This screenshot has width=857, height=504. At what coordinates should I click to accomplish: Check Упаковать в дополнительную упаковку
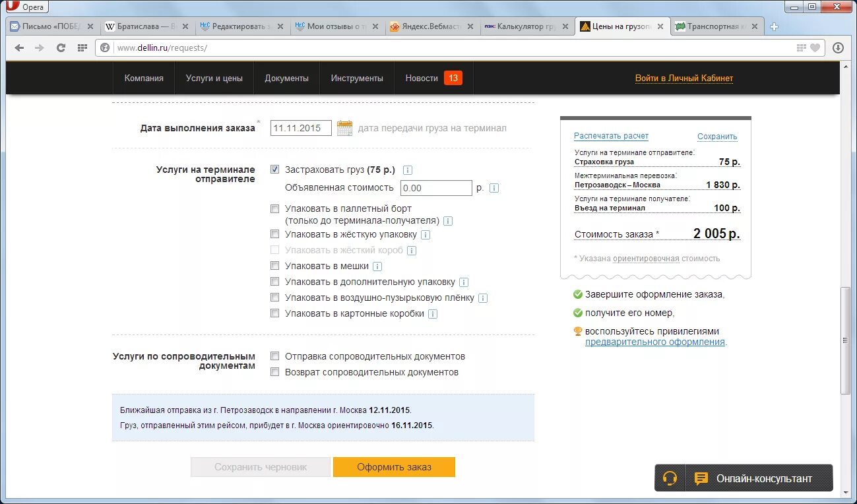pos(275,282)
